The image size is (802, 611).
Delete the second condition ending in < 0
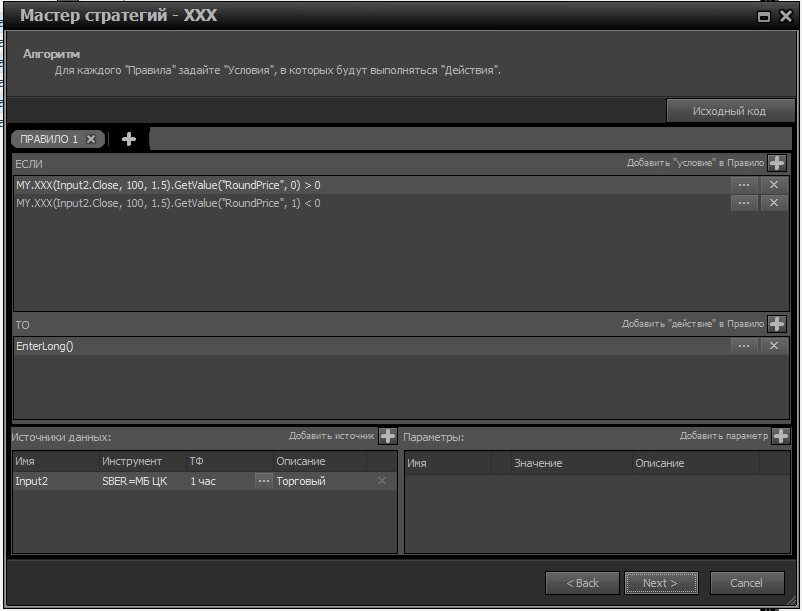coord(773,203)
